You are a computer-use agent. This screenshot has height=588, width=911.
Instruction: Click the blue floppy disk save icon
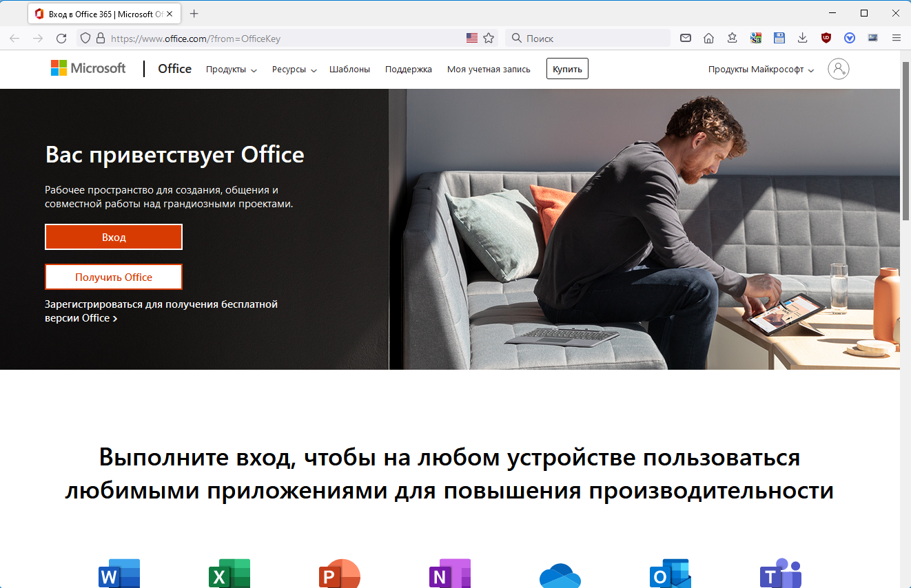point(779,39)
